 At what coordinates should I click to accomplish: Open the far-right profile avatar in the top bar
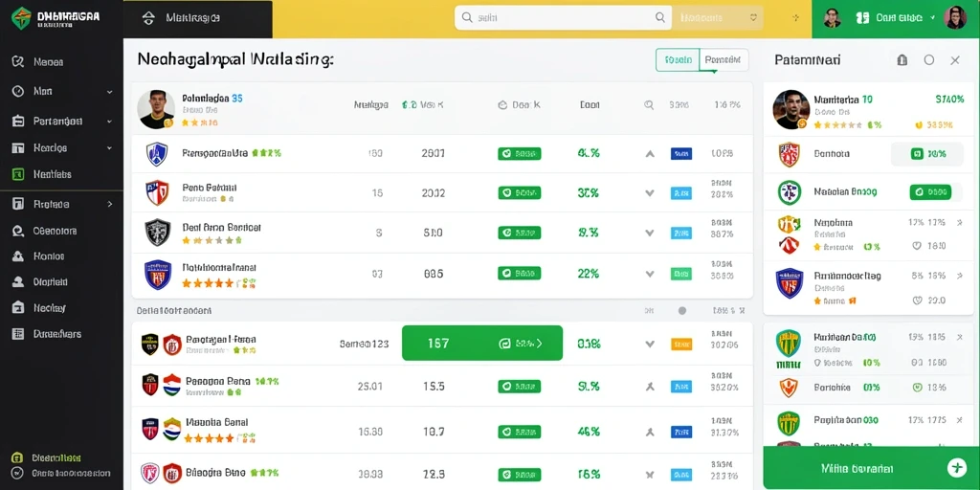(x=955, y=18)
